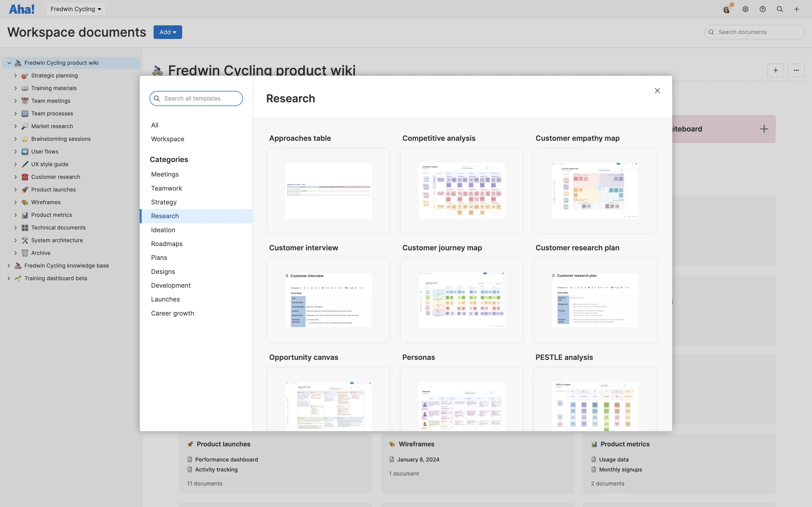Select the Ideation category
This screenshot has width=812, height=507.
point(163,230)
